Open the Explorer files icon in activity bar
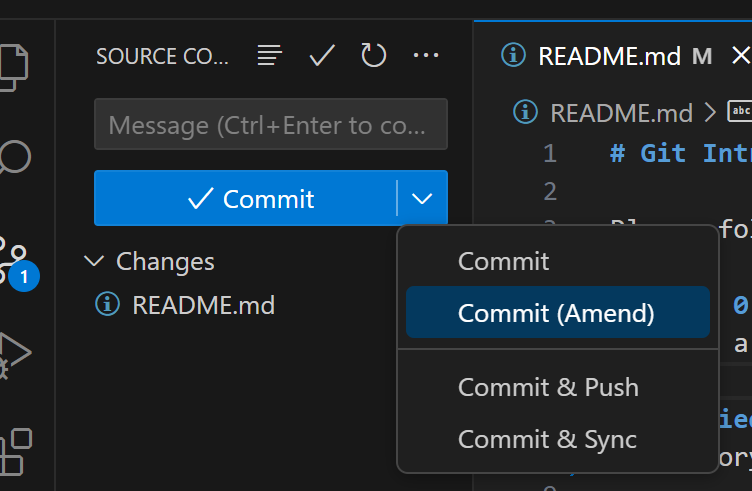Viewport: 752px width, 491px height. click(13, 67)
